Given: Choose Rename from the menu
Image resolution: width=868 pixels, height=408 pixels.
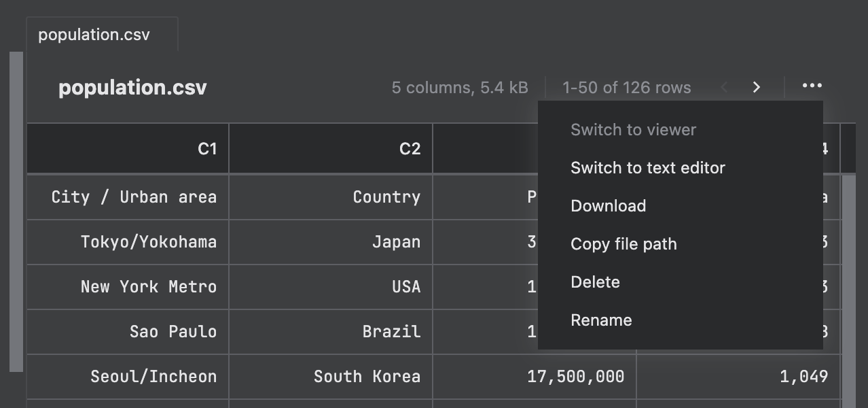Looking at the screenshot, I should pyautogui.click(x=601, y=320).
